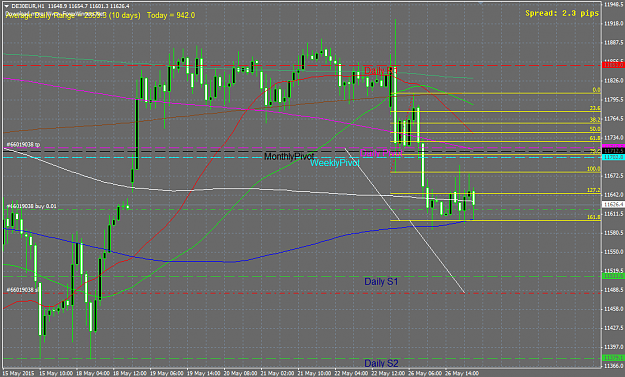625x377 pixels.
Task: Click the '15 May 2015' time axis label
Action: click(x=18, y=373)
